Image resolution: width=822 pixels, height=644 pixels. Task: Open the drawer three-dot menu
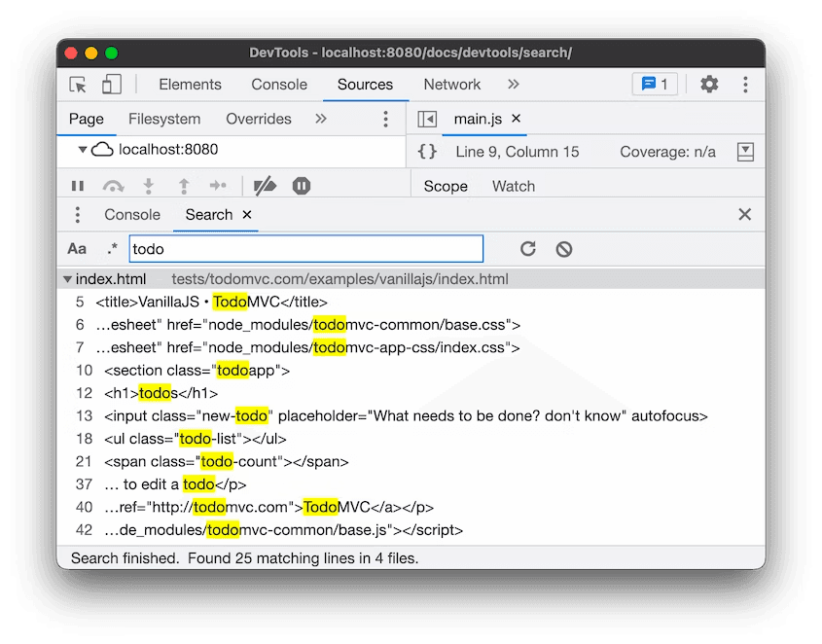coord(78,215)
